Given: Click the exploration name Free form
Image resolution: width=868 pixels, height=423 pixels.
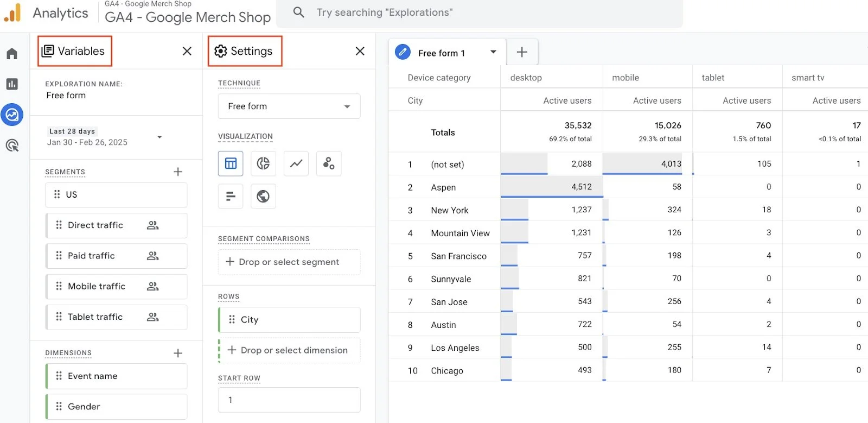Looking at the screenshot, I should pyautogui.click(x=66, y=96).
